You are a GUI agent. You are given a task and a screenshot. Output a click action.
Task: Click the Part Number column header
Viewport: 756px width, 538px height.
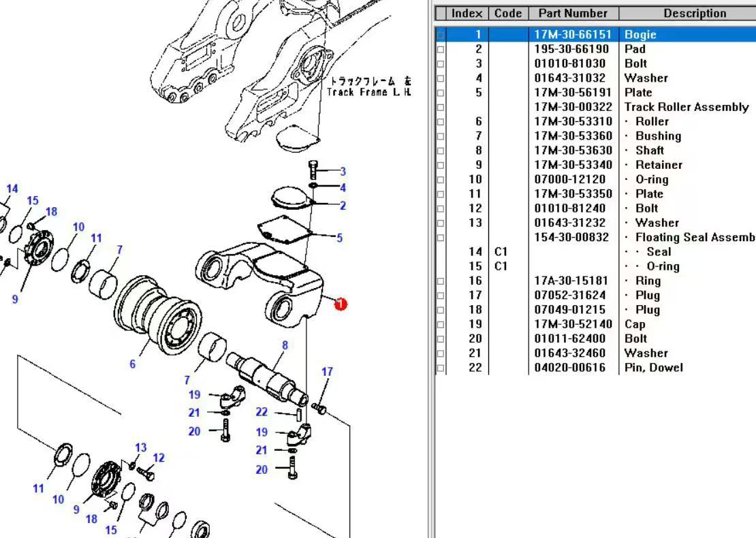click(x=572, y=13)
